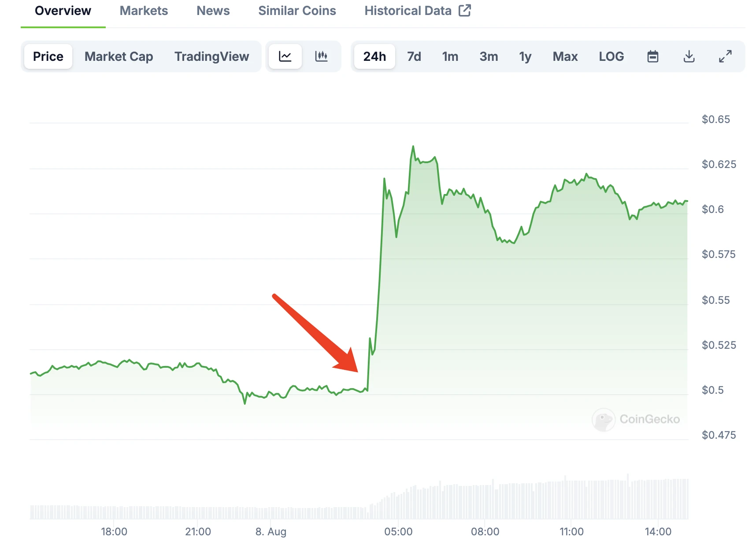This screenshot has height=545, width=756.
Task: Click the price peak on the chart line
Action: coord(413,146)
